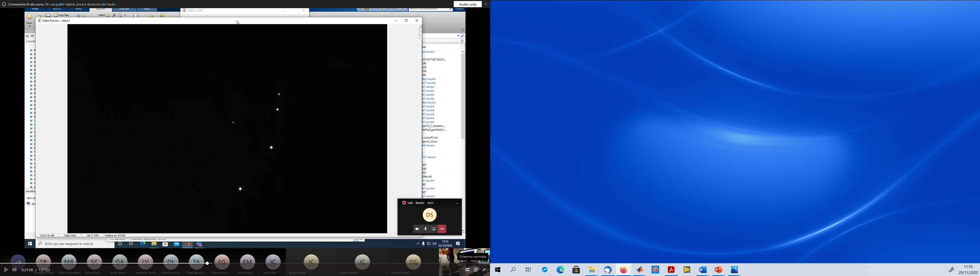Screen dimensions: 980x276
Task: Open Microsoft Store taskbar icon
Action: (x=576, y=270)
